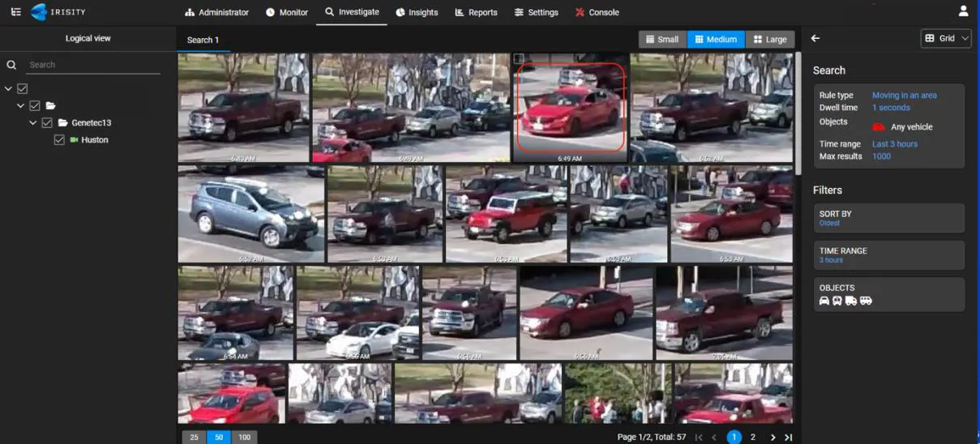Select Medium thumbnail size
The image size is (980, 444).
coord(716,39)
